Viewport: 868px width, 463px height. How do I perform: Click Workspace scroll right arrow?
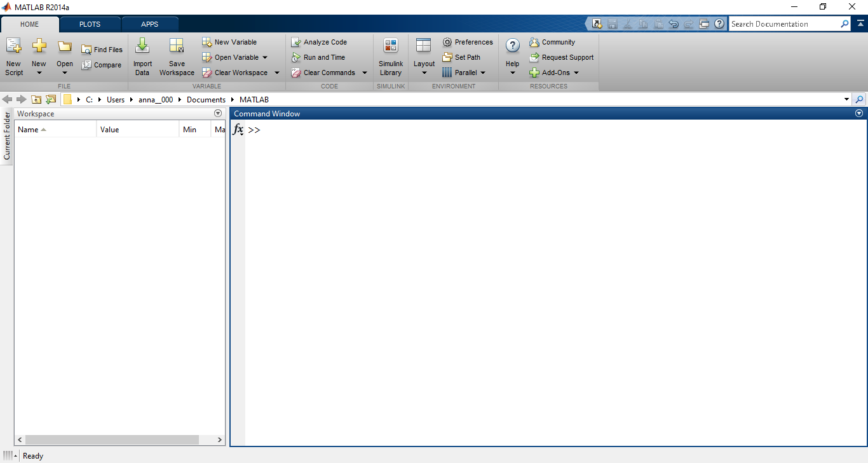point(220,439)
